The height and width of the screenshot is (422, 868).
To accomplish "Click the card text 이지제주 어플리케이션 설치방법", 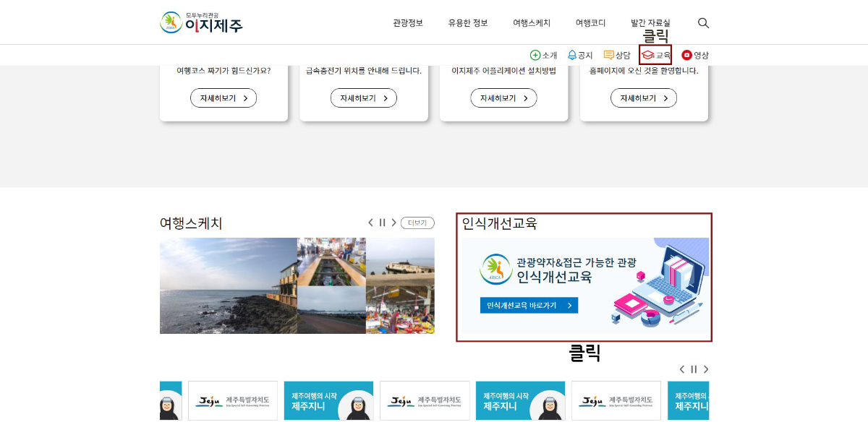I will click(x=503, y=71).
